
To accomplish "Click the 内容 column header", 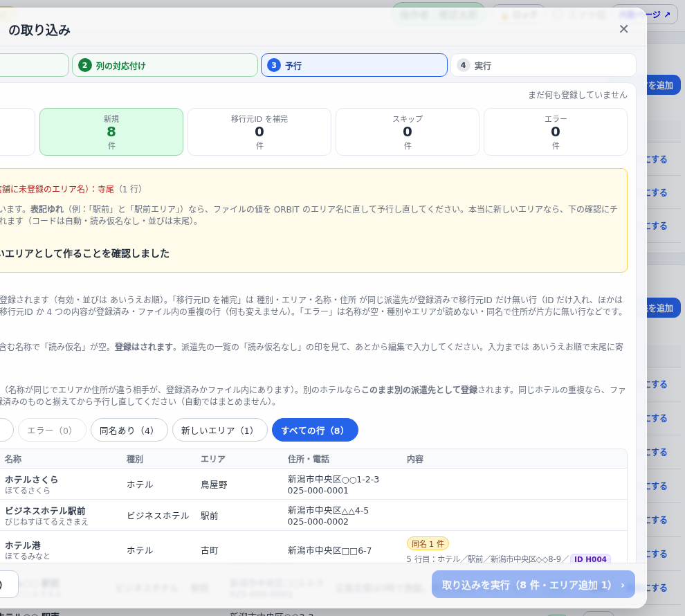I will coord(415,459).
